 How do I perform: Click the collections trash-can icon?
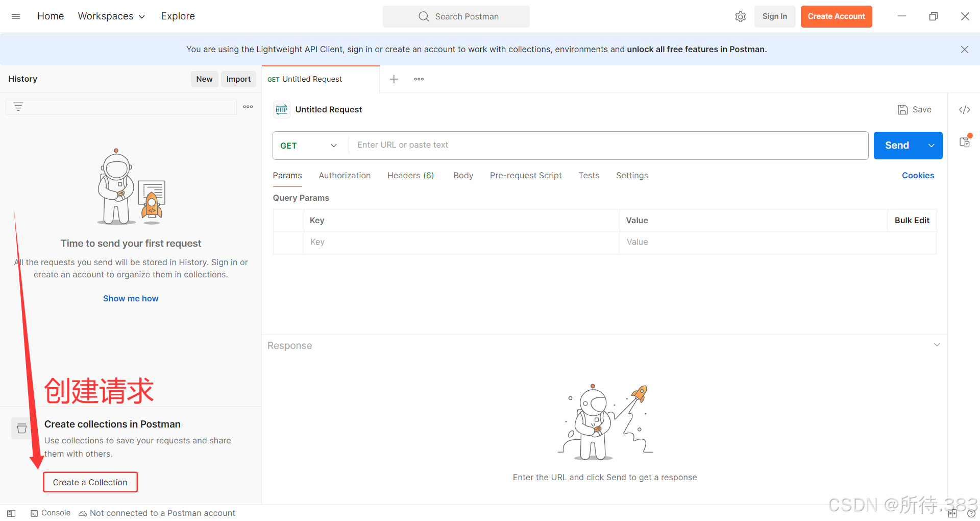[x=22, y=428]
